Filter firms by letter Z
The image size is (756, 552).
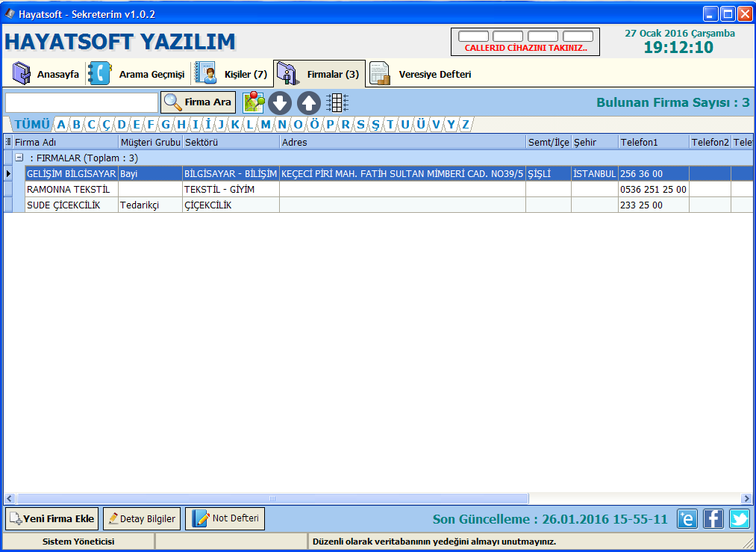(x=465, y=125)
